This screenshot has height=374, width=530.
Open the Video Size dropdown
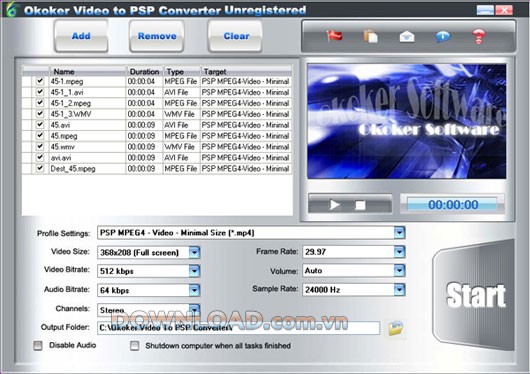pos(194,252)
